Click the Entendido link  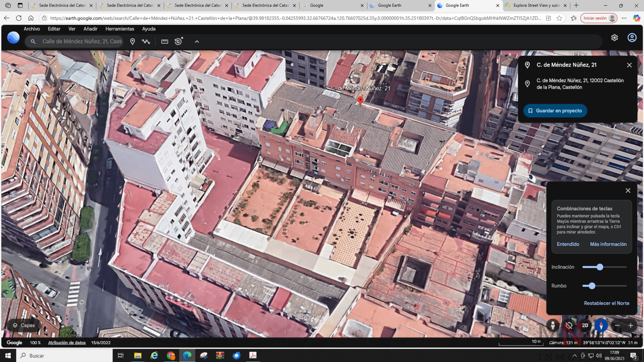coord(568,244)
